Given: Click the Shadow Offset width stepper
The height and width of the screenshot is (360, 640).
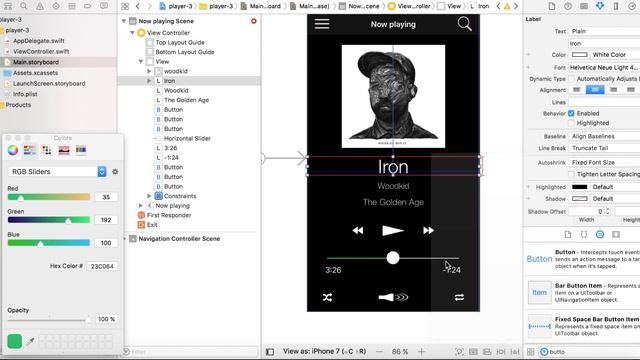Looking at the screenshot, I should click(608, 211).
